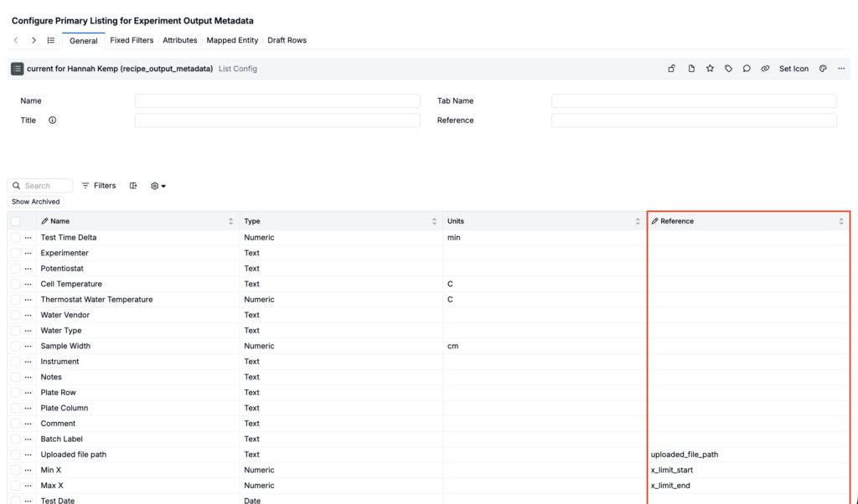Screen dimensions: 858x504
Task: Check the Comment row checkbox
Action: tap(15, 424)
